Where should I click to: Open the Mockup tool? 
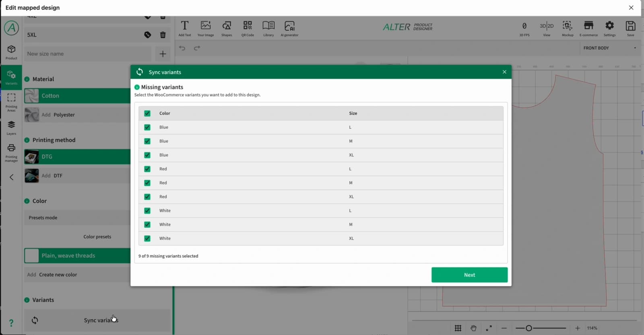click(x=568, y=28)
